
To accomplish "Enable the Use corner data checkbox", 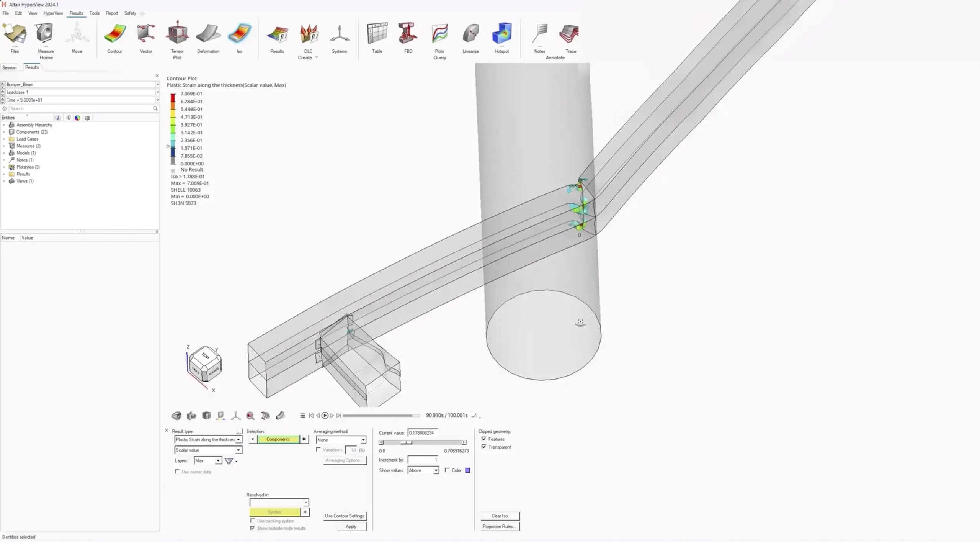I will (177, 472).
